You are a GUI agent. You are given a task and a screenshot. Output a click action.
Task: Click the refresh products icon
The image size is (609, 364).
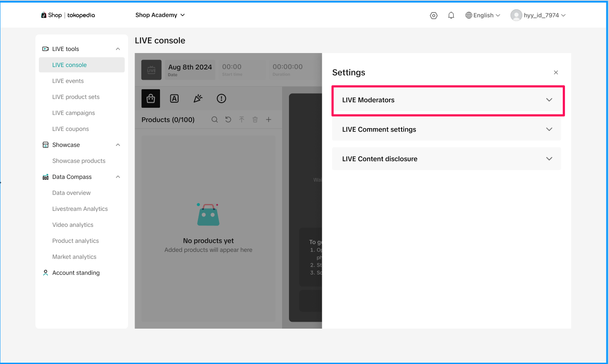[x=228, y=120]
